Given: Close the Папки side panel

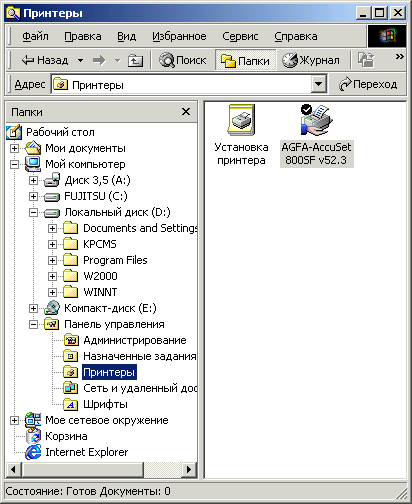Looking at the screenshot, I should (x=186, y=112).
